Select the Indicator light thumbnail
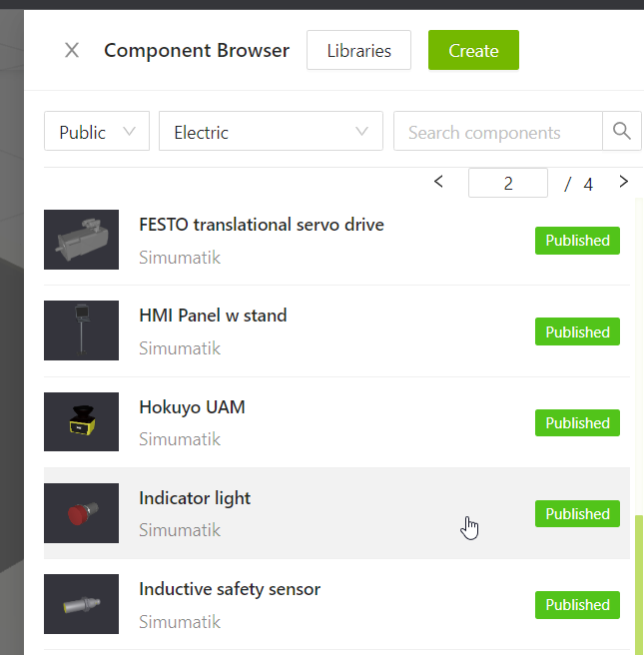The height and width of the screenshot is (655, 644). (x=82, y=513)
